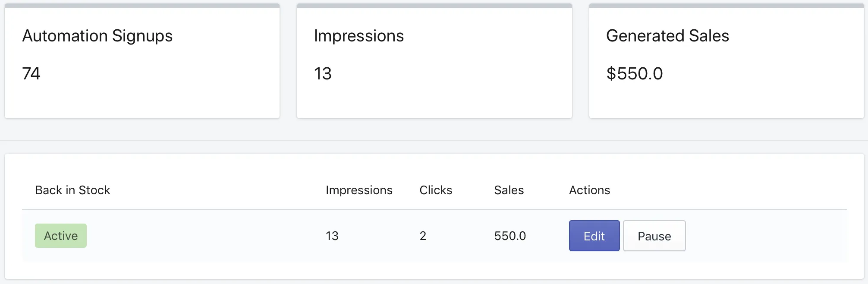Pause the Back in Stock automation
Image resolution: width=868 pixels, height=284 pixels.
654,236
